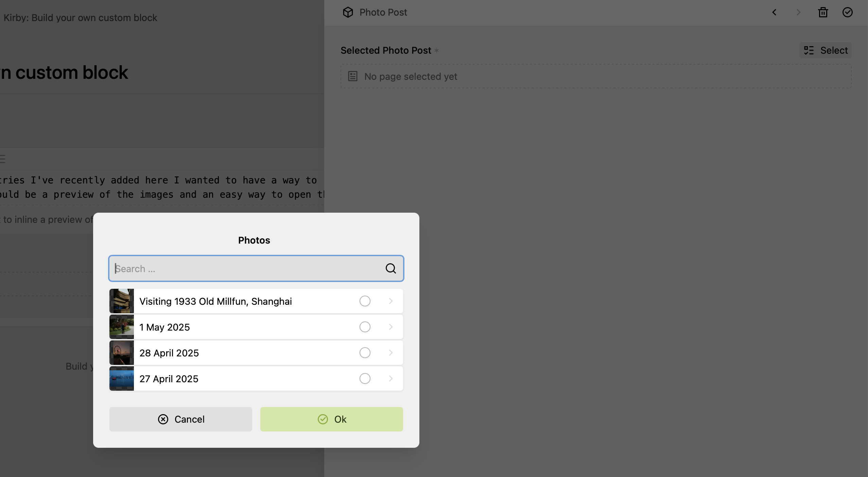868x477 pixels.
Task: Open the Select page picker button
Action: 825,50
